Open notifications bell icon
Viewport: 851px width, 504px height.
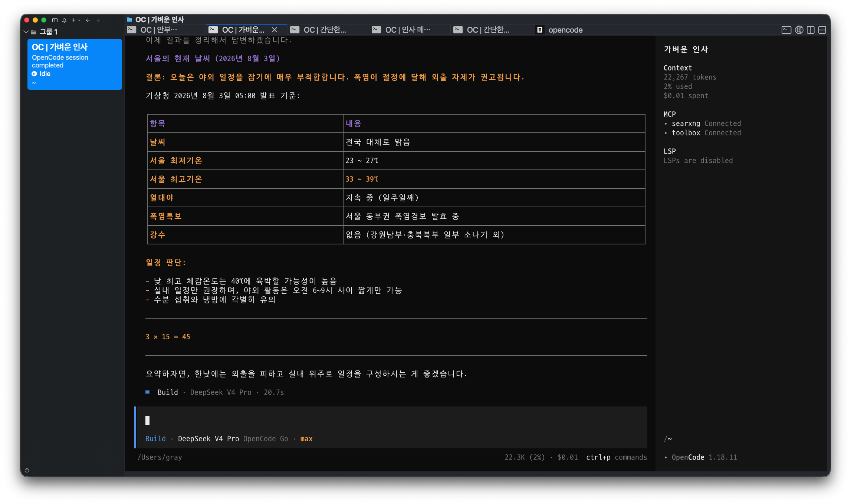coord(64,20)
